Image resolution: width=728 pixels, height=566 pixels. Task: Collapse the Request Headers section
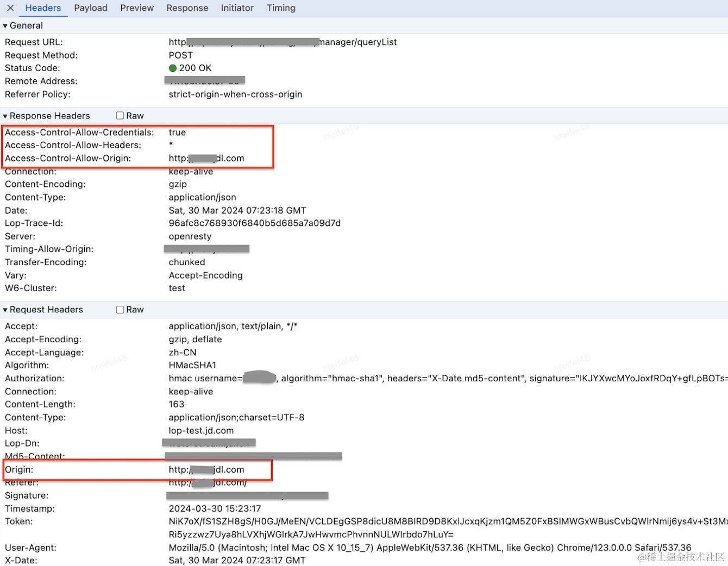tap(43, 310)
